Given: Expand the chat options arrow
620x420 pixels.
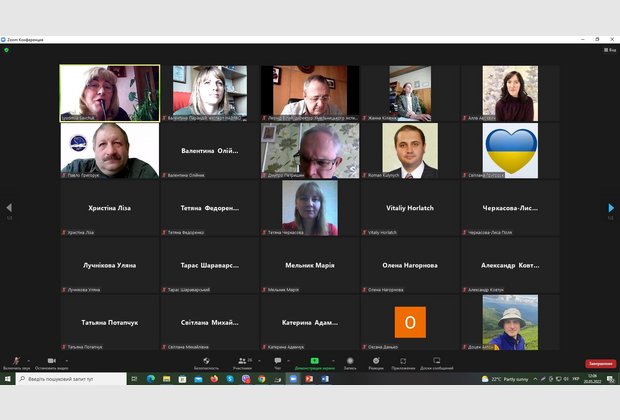Looking at the screenshot, I should [288, 361].
